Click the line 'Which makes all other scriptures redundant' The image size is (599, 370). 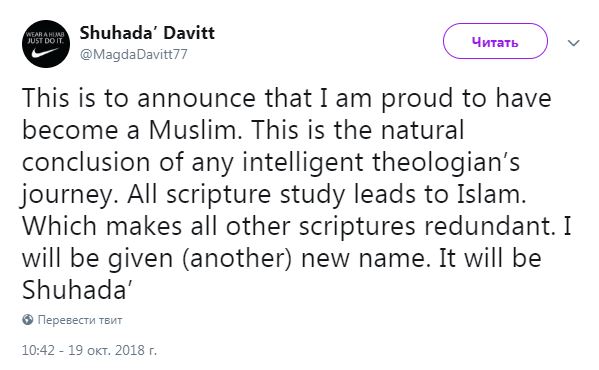297,226
